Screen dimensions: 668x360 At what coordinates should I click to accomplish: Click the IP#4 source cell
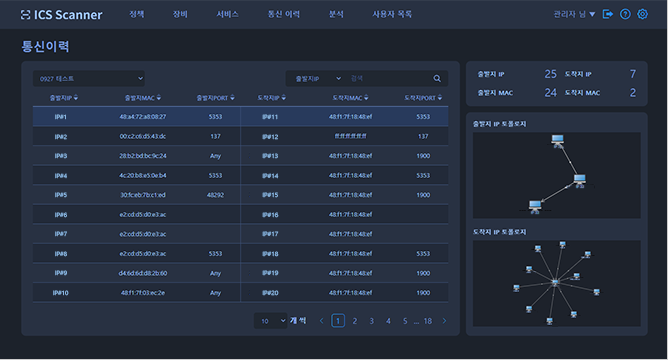coord(61,176)
